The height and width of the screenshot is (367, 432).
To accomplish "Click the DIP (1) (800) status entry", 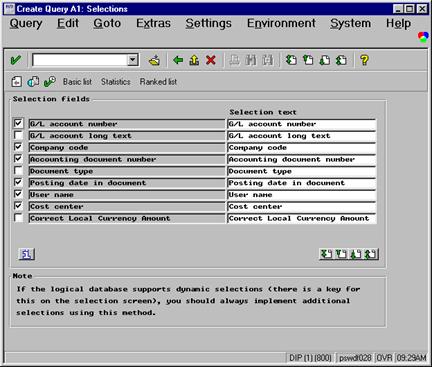I will tap(310, 358).
